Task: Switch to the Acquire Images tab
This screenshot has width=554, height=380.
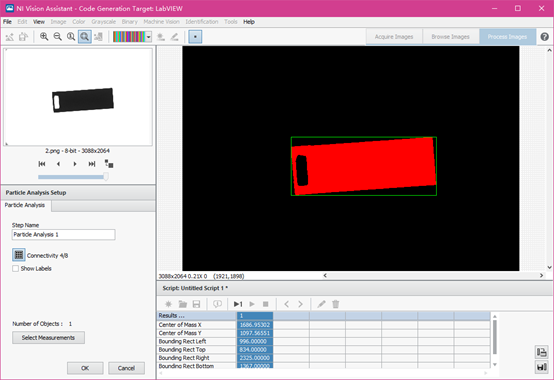Action: tap(394, 37)
